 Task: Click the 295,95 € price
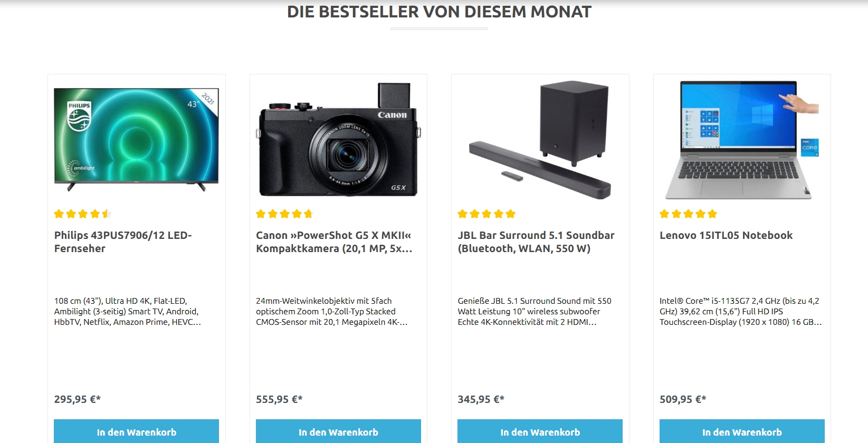pyautogui.click(x=78, y=399)
